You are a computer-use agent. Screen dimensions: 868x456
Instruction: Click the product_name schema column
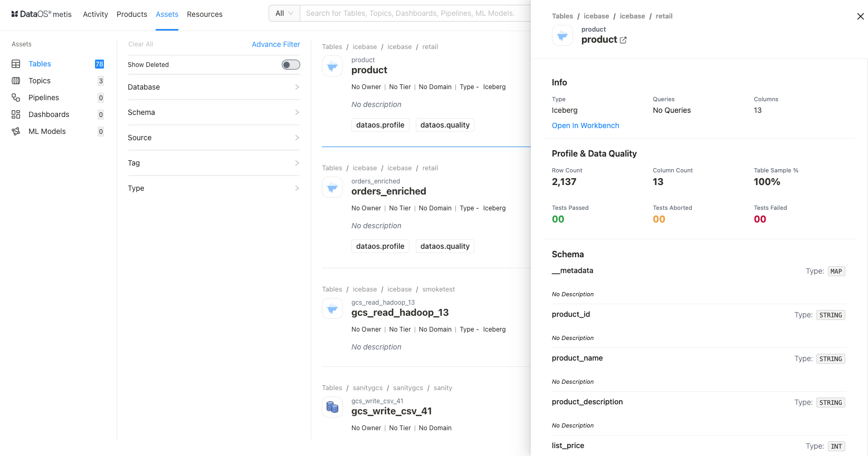point(577,358)
